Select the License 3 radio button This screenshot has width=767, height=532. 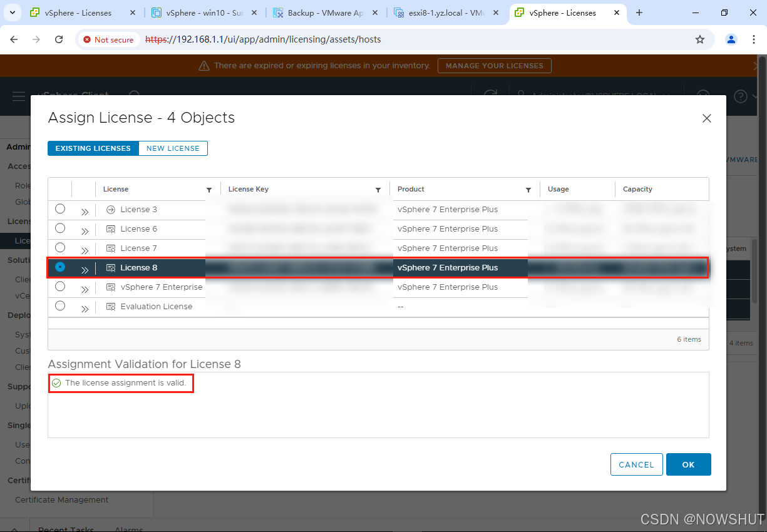60,209
